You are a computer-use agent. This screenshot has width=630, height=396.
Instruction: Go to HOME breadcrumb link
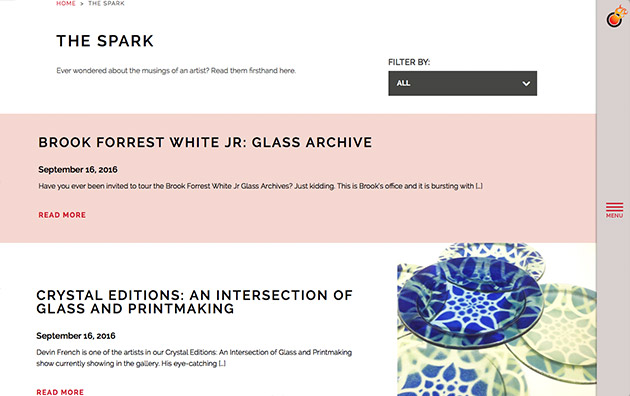(x=66, y=3)
